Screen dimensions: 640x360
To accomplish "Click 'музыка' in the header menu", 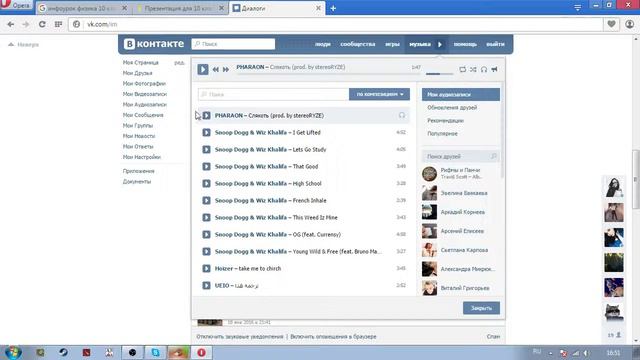I will pos(420,44).
